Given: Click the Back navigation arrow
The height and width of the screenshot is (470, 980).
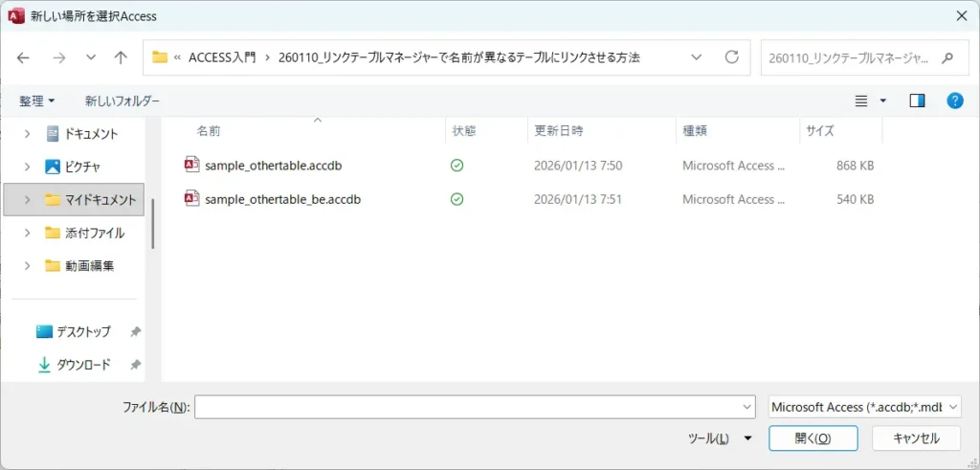Looking at the screenshot, I should (23, 57).
